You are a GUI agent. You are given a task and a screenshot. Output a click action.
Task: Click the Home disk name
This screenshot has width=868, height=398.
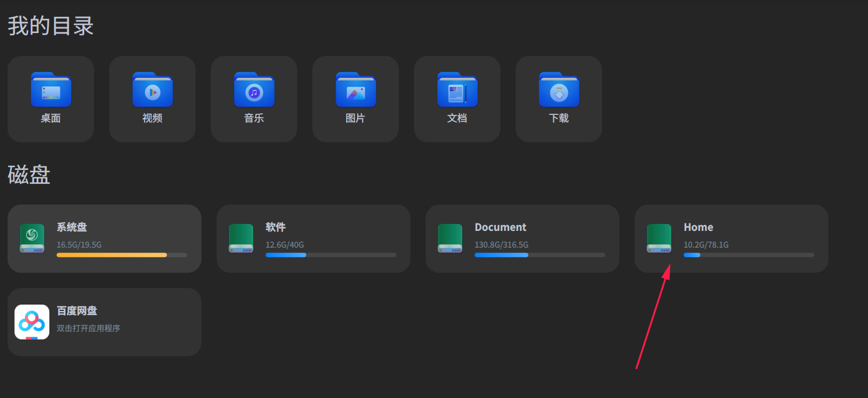698,227
